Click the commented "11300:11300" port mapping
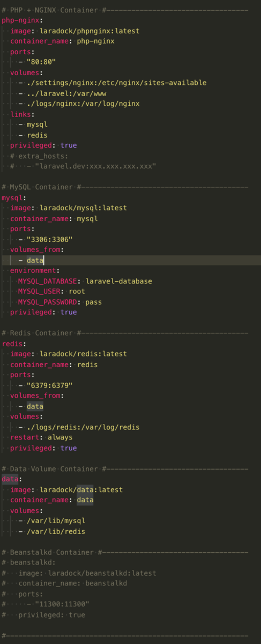Viewport: 261px width, 644px height. click(x=62, y=604)
